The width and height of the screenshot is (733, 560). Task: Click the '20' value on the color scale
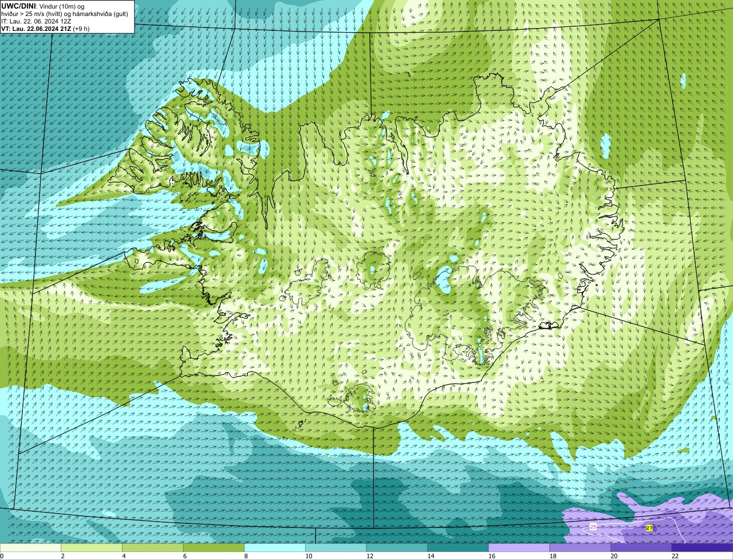click(x=614, y=556)
